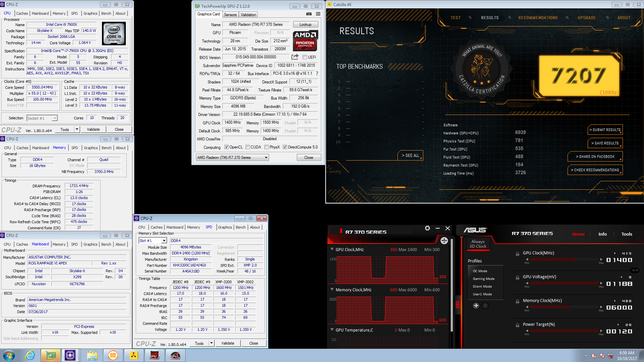Toggle the PhysX checkbox
Screen dimensions: 644x362
tap(266, 147)
